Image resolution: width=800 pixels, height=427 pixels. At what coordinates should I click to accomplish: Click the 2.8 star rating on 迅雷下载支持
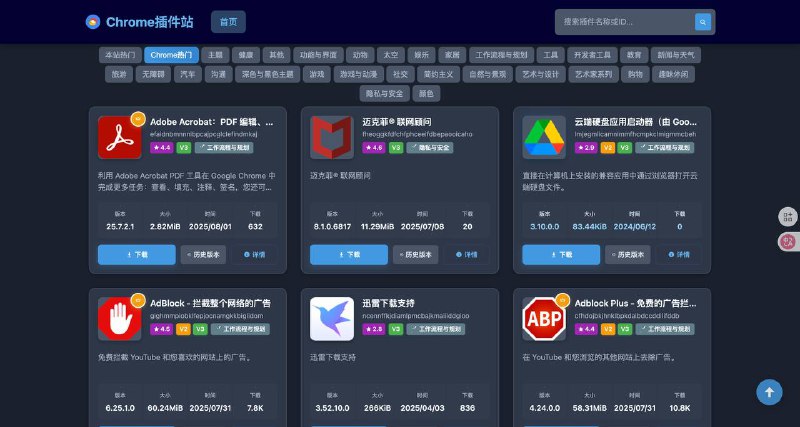point(373,330)
